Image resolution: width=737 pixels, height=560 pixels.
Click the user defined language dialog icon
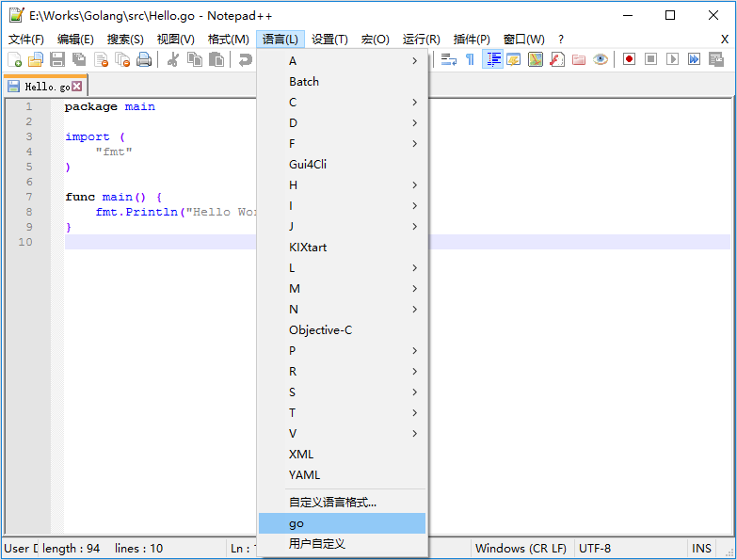pos(514,59)
